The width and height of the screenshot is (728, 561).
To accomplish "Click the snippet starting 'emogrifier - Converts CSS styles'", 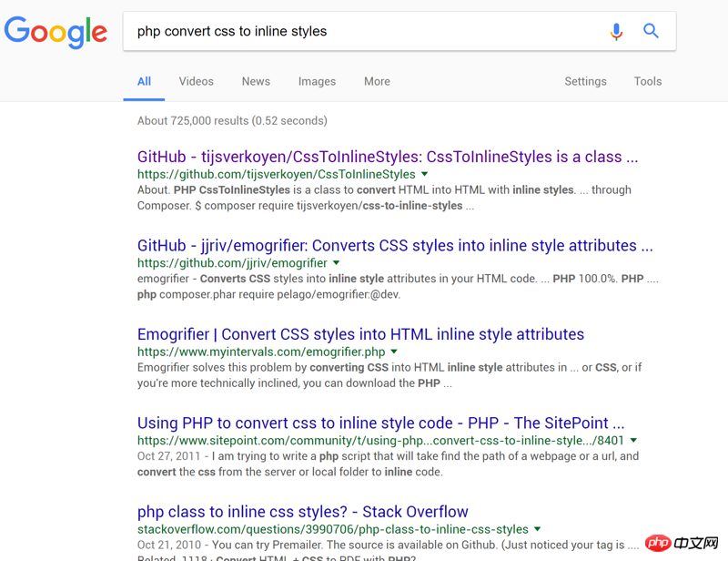I will 398,287.
